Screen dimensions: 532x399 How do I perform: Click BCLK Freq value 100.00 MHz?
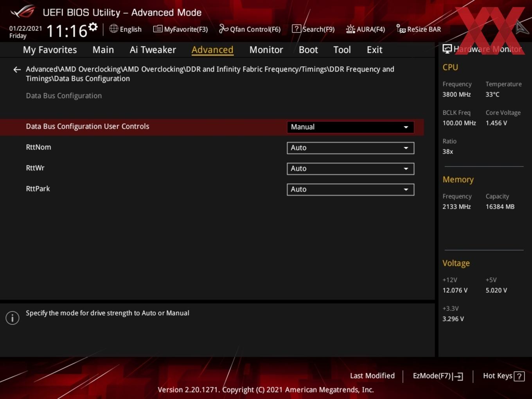click(459, 123)
